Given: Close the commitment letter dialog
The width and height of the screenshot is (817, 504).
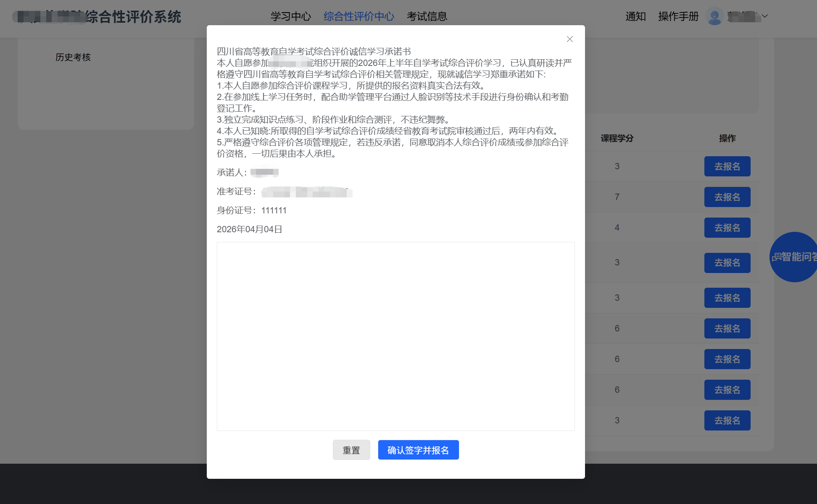Looking at the screenshot, I should click(x=569, y=39).
